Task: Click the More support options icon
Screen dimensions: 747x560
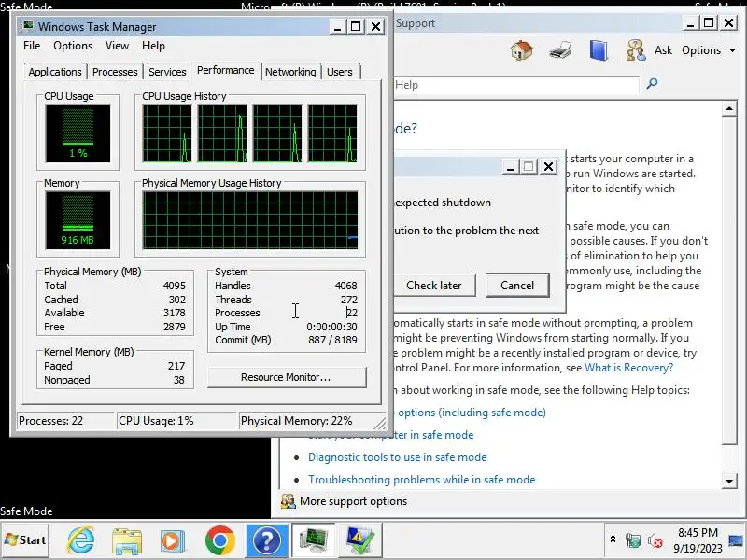Action: [x=288, y=501]
